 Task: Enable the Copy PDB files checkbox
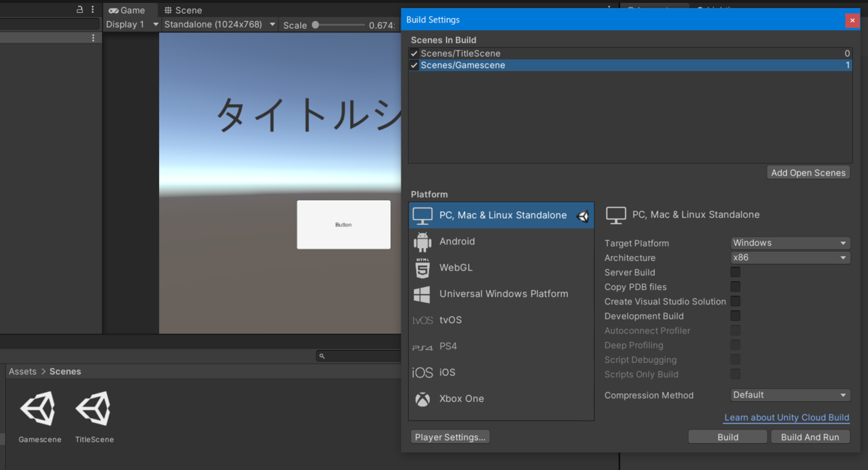pyautogui.click(x=735, y=286)
